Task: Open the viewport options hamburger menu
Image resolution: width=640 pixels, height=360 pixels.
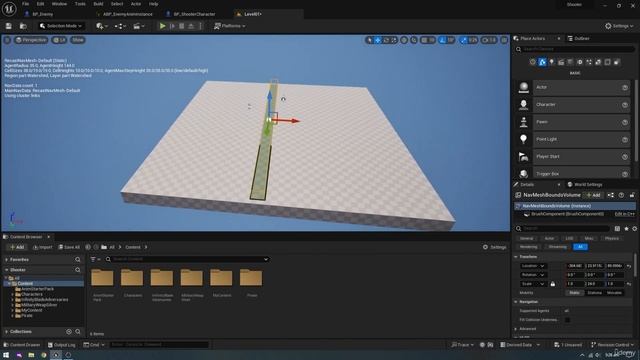Action: click(7, 40)
